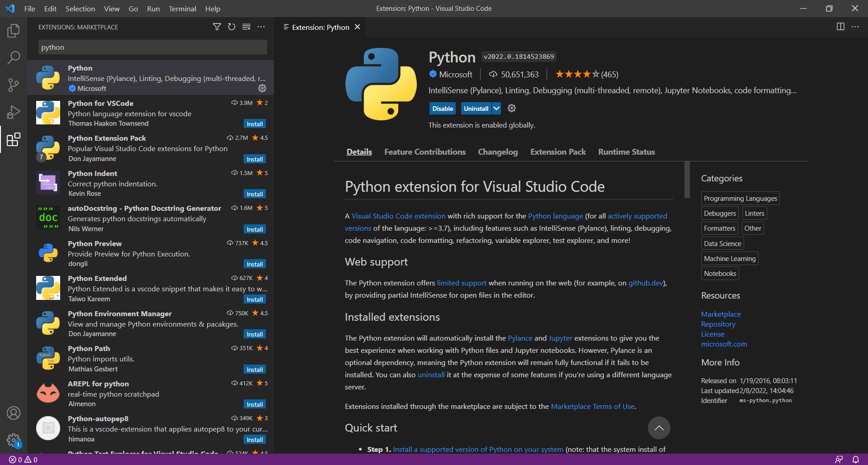Click the details page vertical scrollbar
868x465 pixels.
[x=687, y=180]
